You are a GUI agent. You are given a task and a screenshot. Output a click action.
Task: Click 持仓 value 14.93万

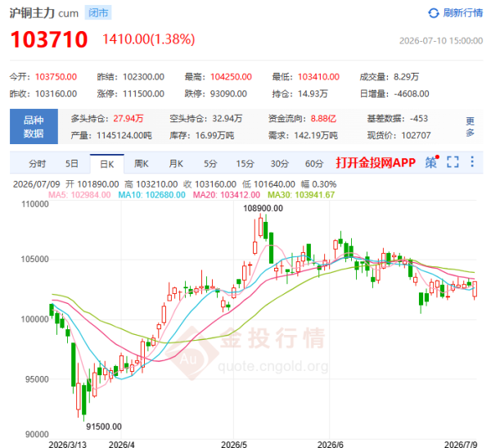click(313, 93)
